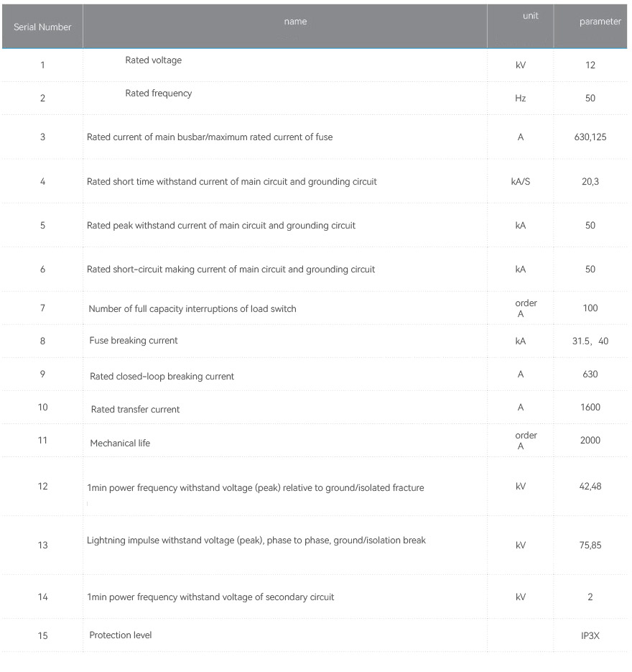
Task: Click "Rated peak withstand current" row text
Action: click(x=221, y=226)
